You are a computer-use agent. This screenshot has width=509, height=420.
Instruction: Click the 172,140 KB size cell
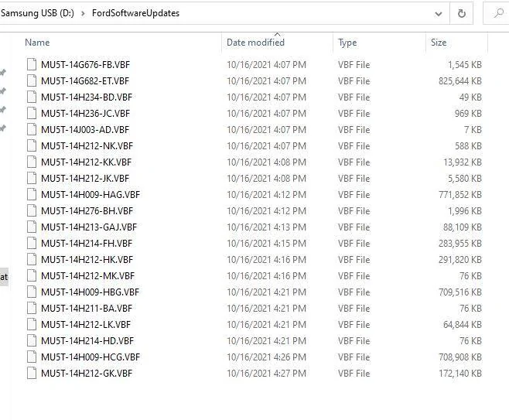460,373
